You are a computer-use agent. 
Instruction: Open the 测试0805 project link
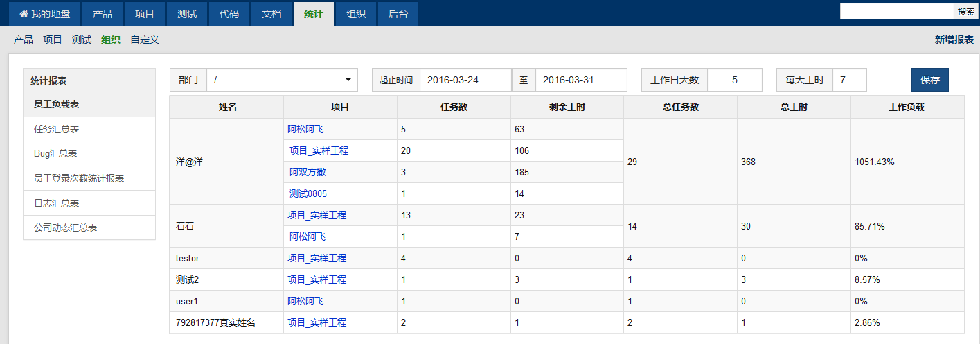pyautogui.click(x=308, y=193)
